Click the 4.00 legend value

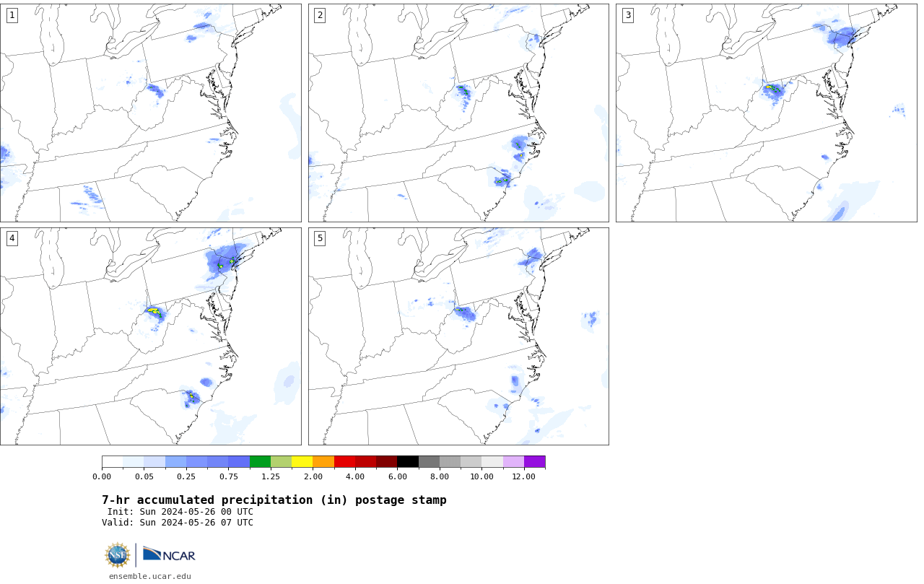[x=355, y=477]
